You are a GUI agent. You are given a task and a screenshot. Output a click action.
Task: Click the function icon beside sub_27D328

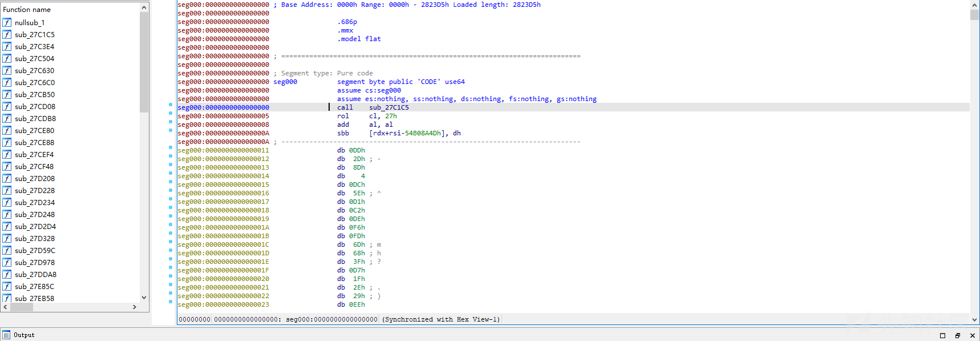tap(7, 238)
